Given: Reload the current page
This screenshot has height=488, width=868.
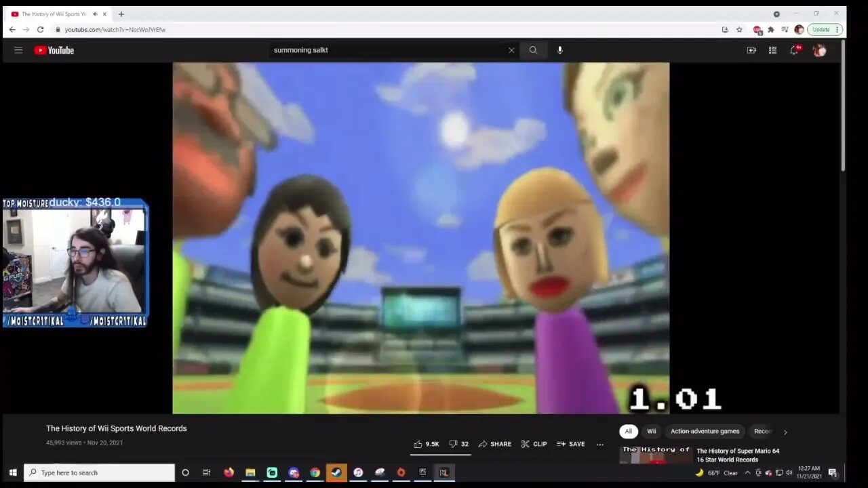Looking at the screenshot, I should click(40, 30).
